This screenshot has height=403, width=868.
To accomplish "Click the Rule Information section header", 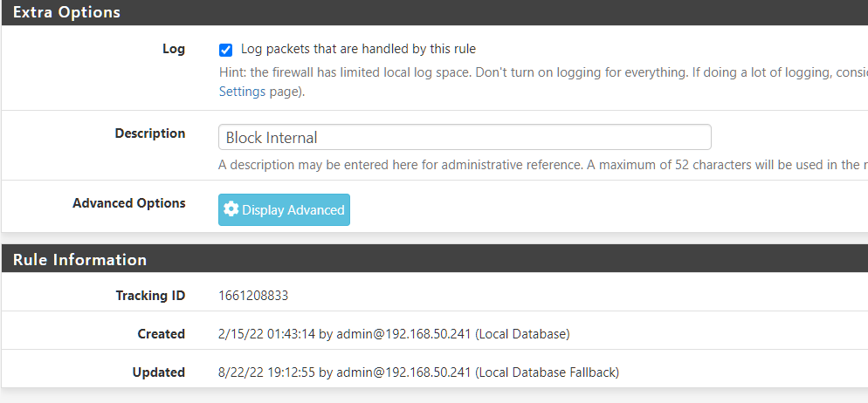I will 79,259.
